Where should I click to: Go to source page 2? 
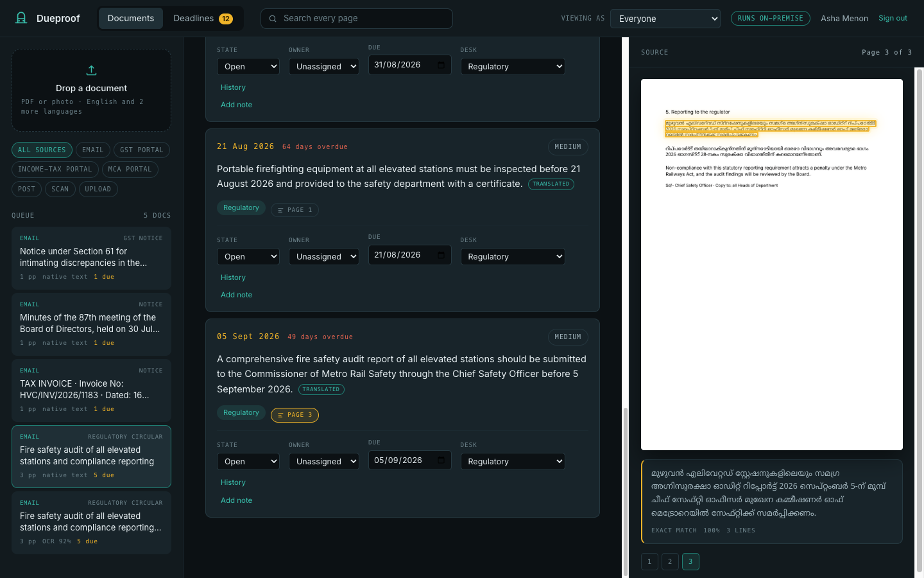click(670, 561)
